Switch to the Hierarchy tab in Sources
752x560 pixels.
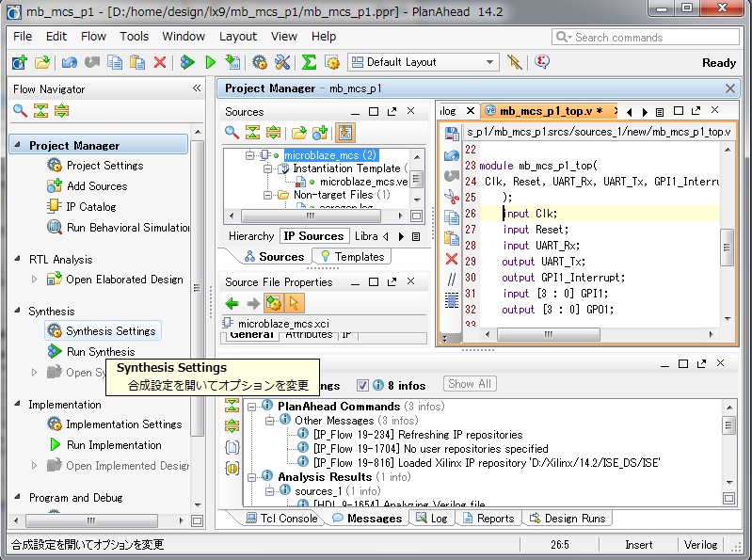(x=251, y=236)
